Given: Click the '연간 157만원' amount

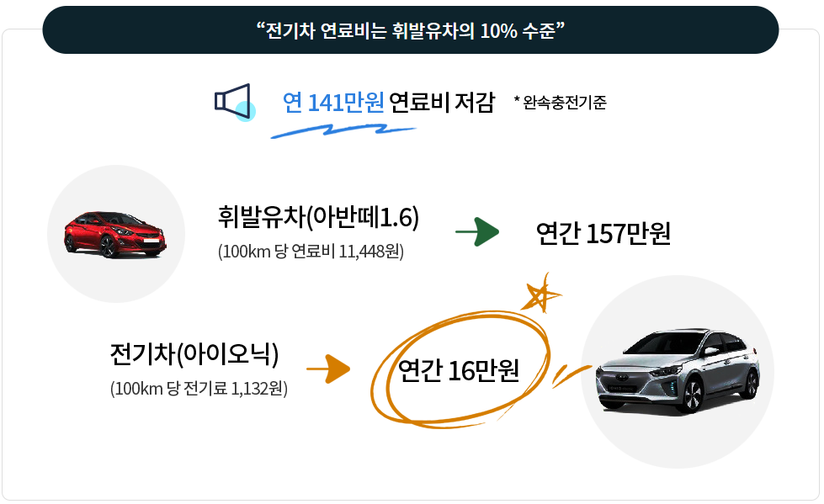Looking at the screenshot, I should tap(603, 233).
